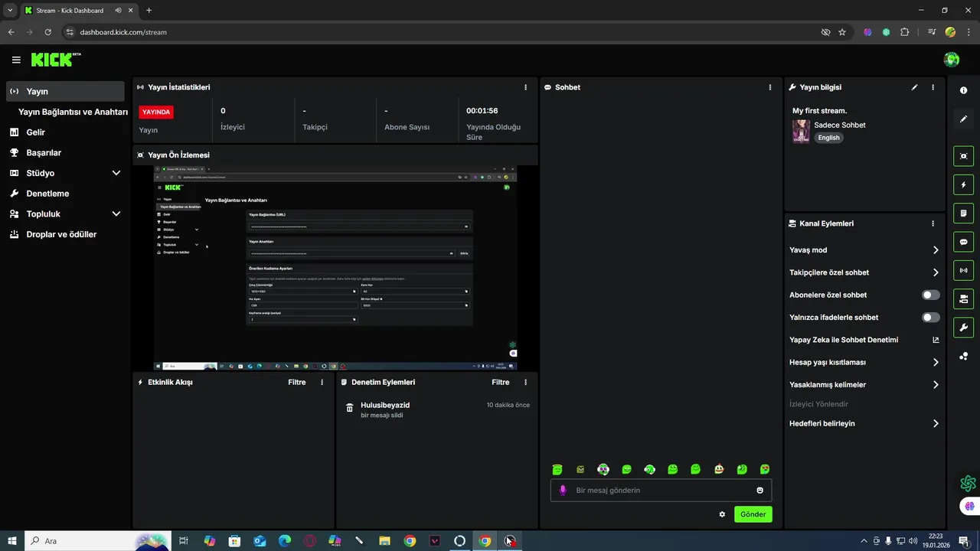The width and height of the screenshot is (980, 551).
Task: Click the Kick logo
Action: coord(56,60)
